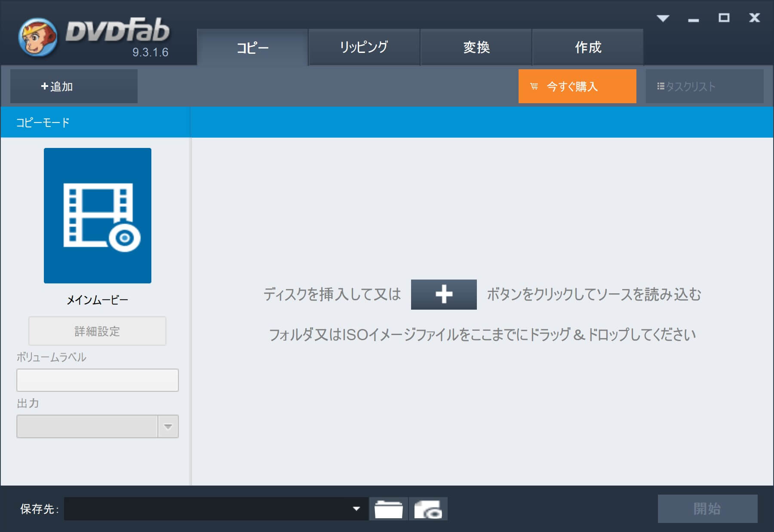
Task: Expand the 保存先 path dropdown
Action: tap(356, 509)
